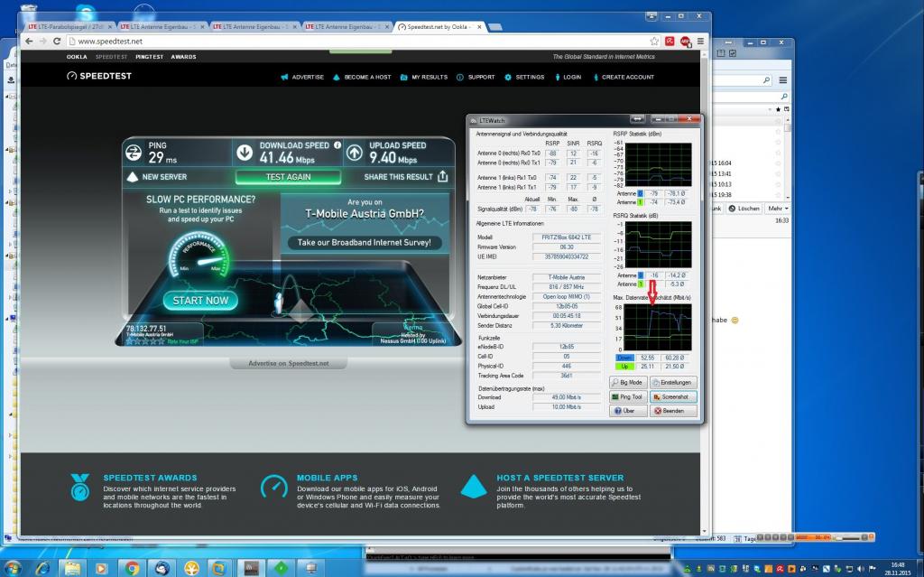Viewport: 924px width, 577px height.
Task: Close the Speedtest.net by Ookla tab
Action: (x=480, y=27)
